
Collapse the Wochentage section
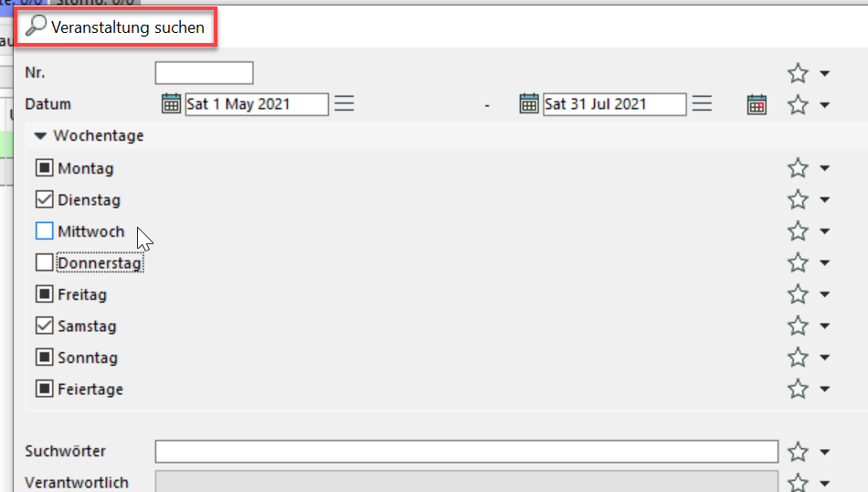point(40,135)
